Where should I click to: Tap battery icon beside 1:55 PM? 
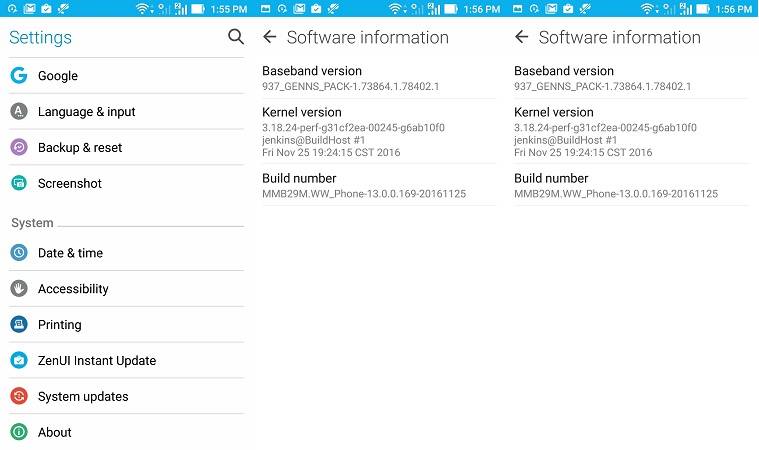[x=197, y=9]
